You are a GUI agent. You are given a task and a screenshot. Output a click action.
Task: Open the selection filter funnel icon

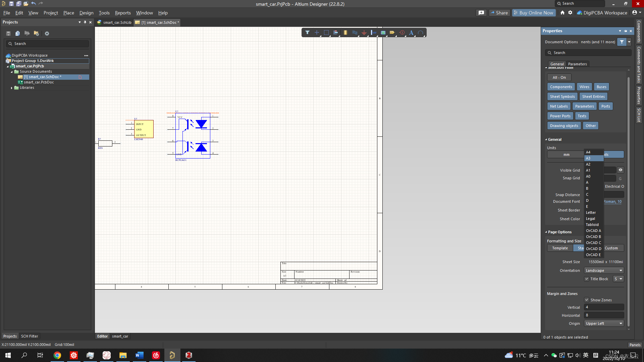click(307, 33)
